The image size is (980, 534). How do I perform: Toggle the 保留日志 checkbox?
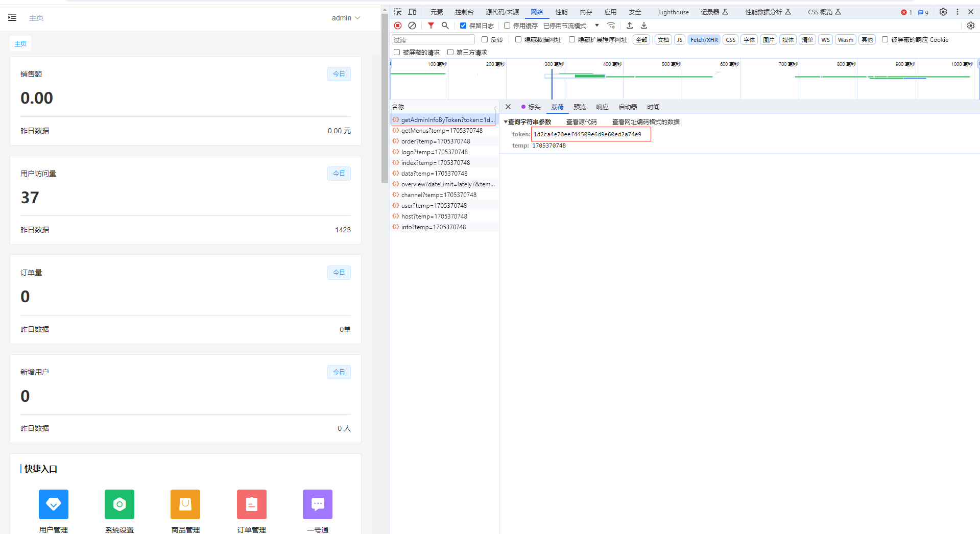[x=463, y=26]
